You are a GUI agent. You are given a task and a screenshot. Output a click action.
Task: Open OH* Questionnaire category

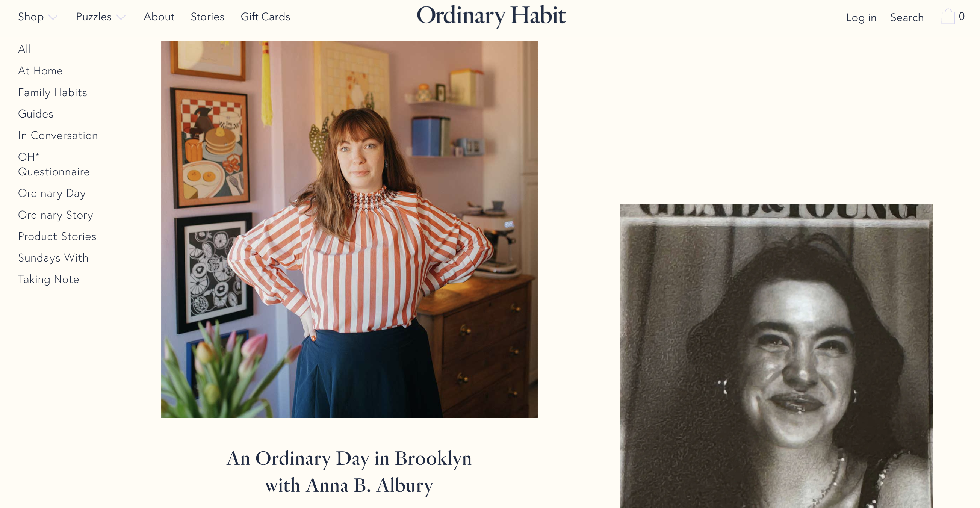pyautogui.click(x=54, y=165)
